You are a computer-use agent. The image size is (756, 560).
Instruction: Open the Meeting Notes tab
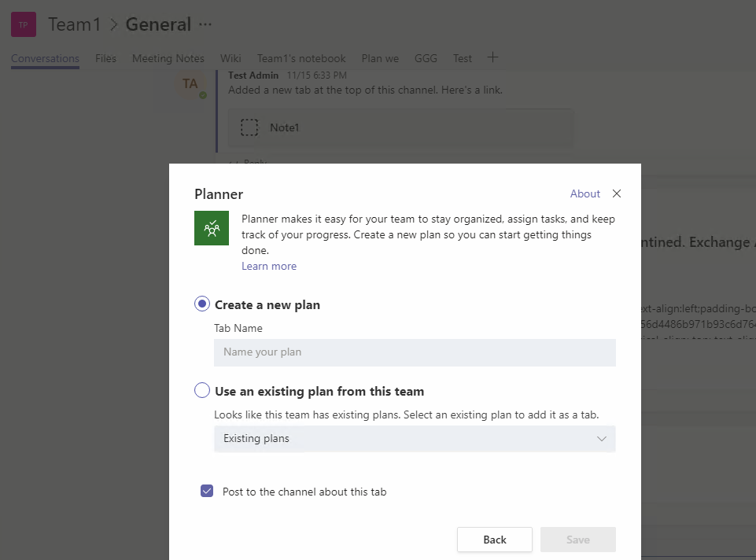point(168,58)
